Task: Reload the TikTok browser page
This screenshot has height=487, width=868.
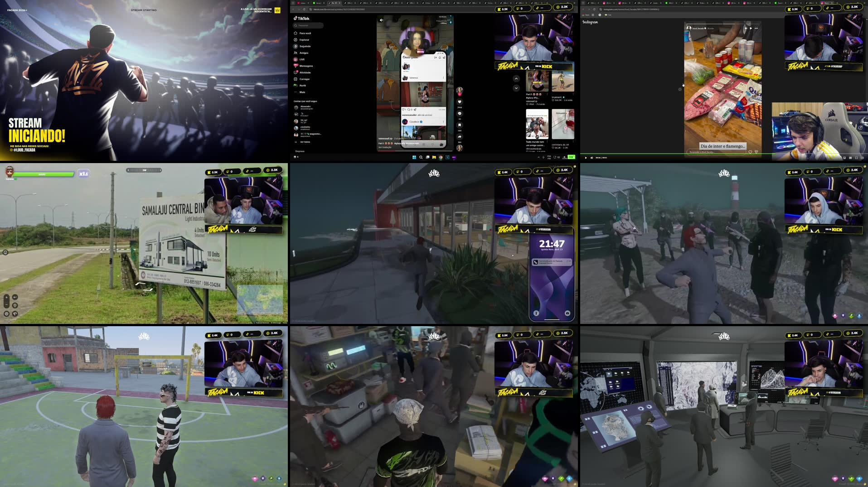Action: 305,9
